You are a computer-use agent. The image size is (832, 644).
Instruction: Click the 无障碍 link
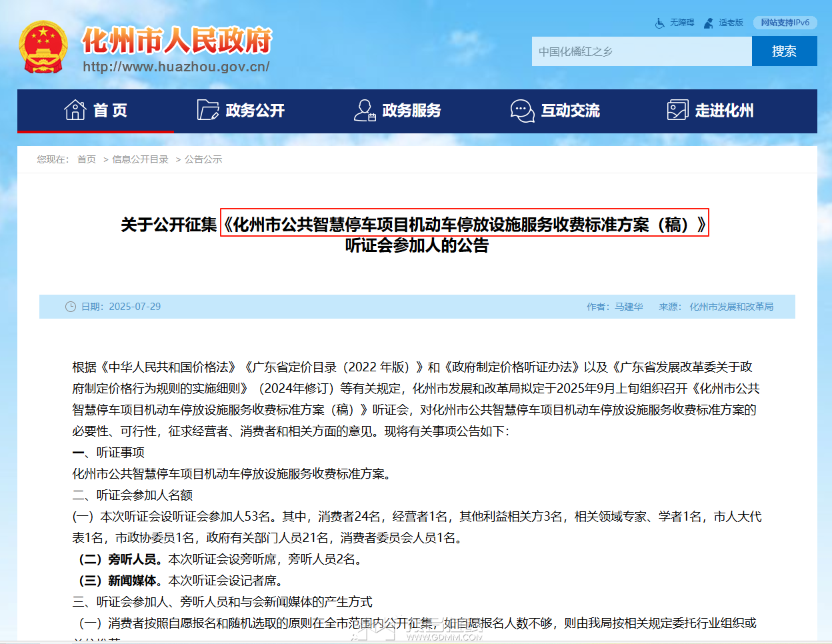tap(682, 23)
